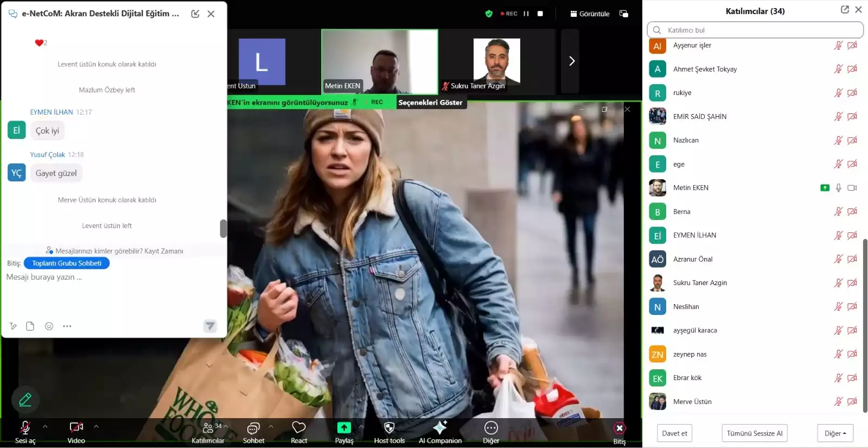Open the Diğer dropdown in participants panel
Image resolution: width=868 pixels, height=448 pixels.
(835, 433)
